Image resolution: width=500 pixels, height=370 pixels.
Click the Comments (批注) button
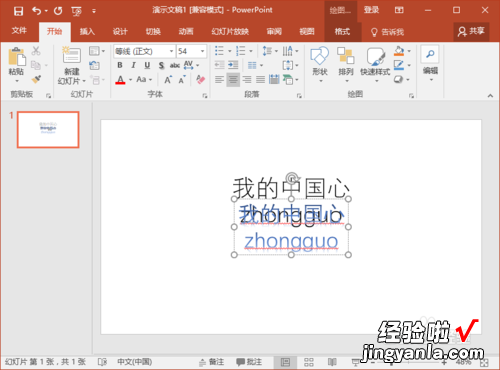click(249, 362)
